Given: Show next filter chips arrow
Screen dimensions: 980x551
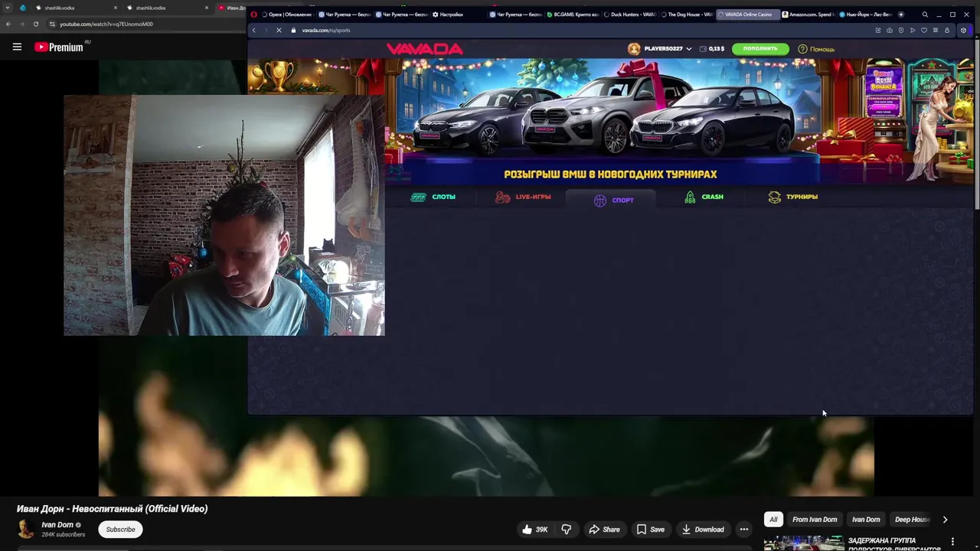Looking at the screenshot, I should coord(945,520).
